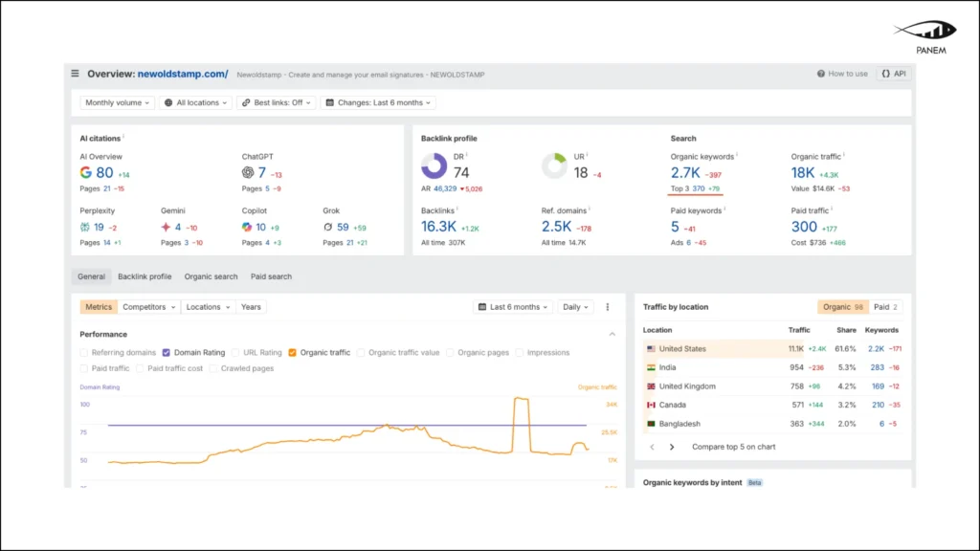Switch to the Organic search tab

coord(211,276)
